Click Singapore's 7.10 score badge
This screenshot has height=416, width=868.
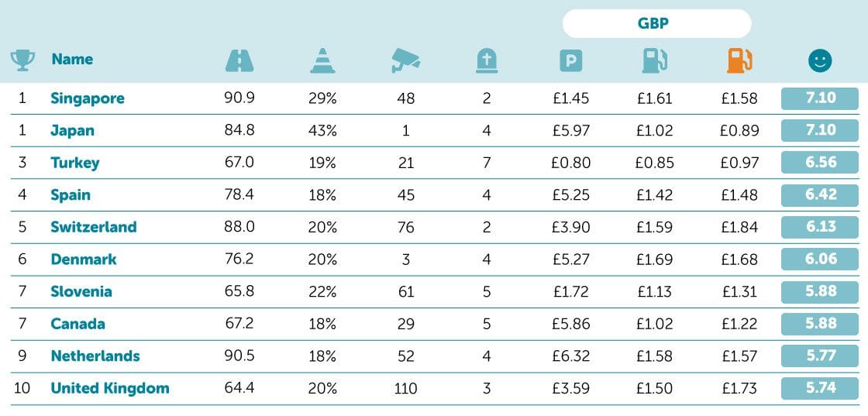820,98
